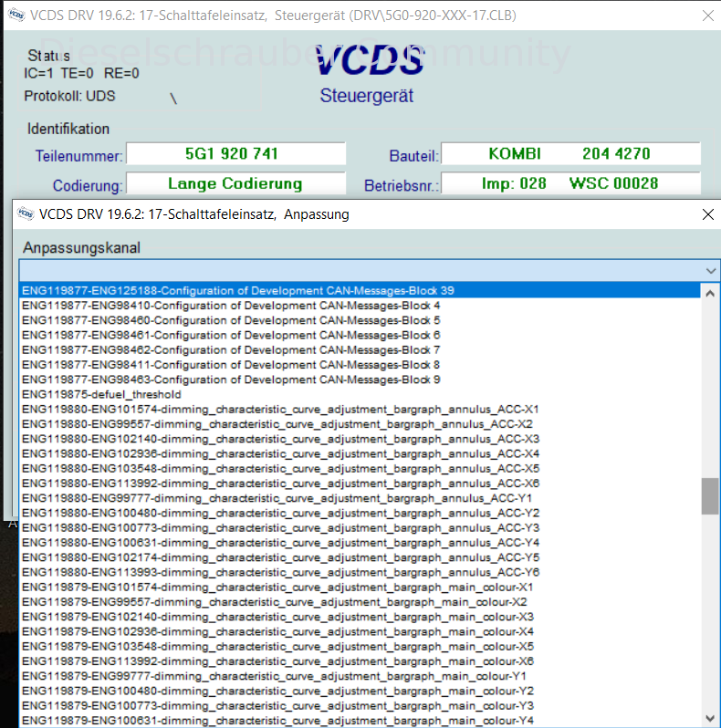
Task: Close the Steuergerät window
Action: pos(708,16)
